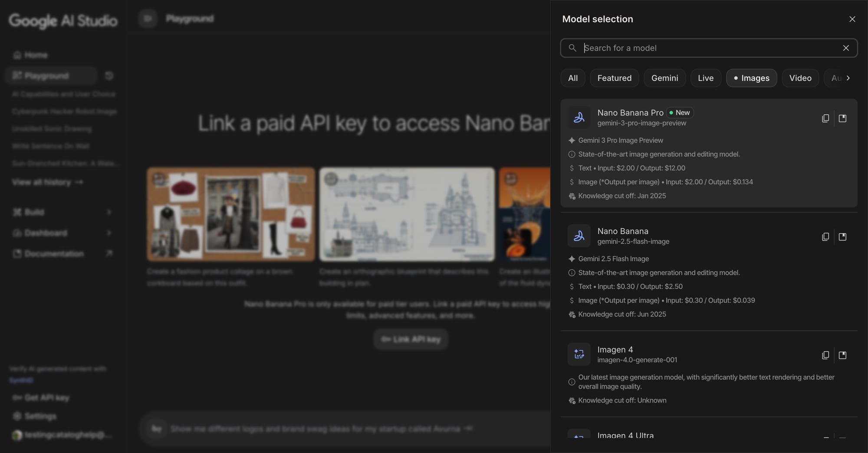Clear the model search field
Screen dimensions: 868x453
click(x=845, y=48)
